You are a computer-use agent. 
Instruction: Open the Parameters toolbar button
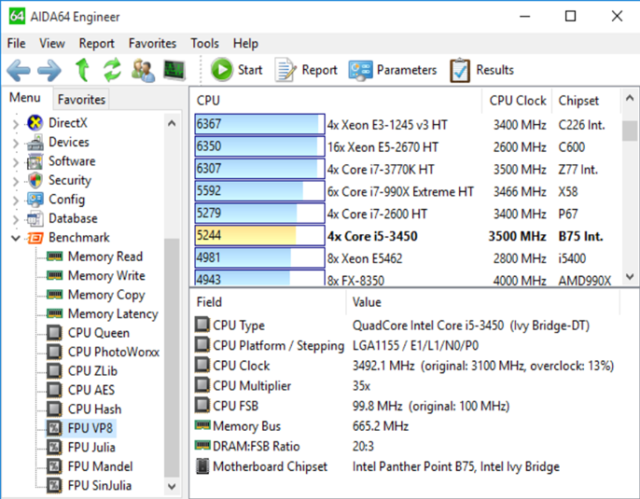(x=392, y=70)
